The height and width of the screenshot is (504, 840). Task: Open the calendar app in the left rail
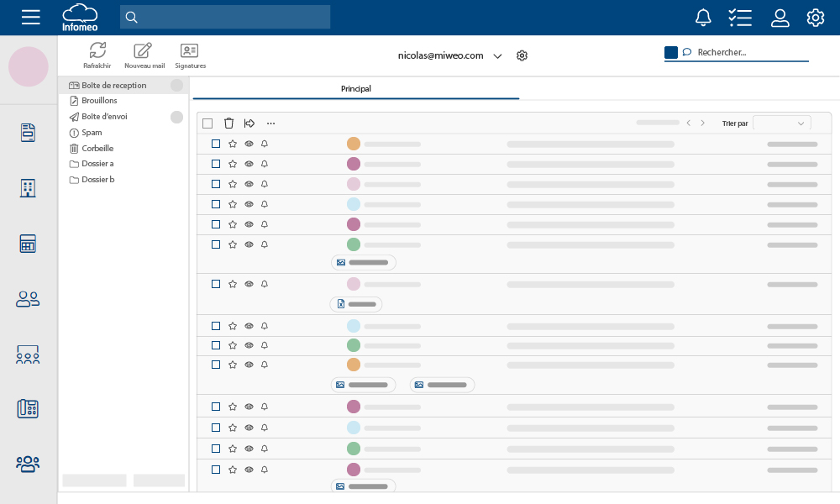click(x=28, y=243)
